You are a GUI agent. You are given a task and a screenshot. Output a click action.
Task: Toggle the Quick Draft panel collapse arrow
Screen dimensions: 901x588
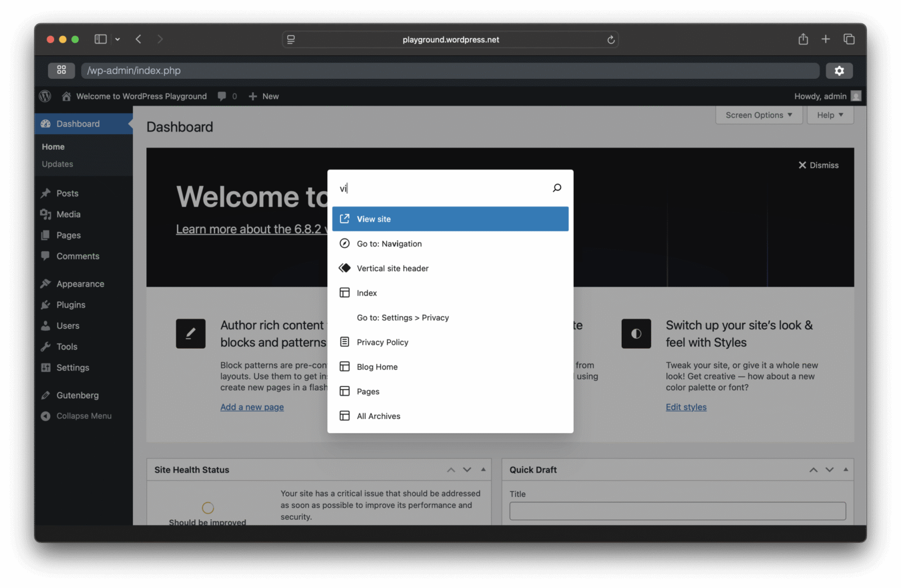[x=845, y=470]
